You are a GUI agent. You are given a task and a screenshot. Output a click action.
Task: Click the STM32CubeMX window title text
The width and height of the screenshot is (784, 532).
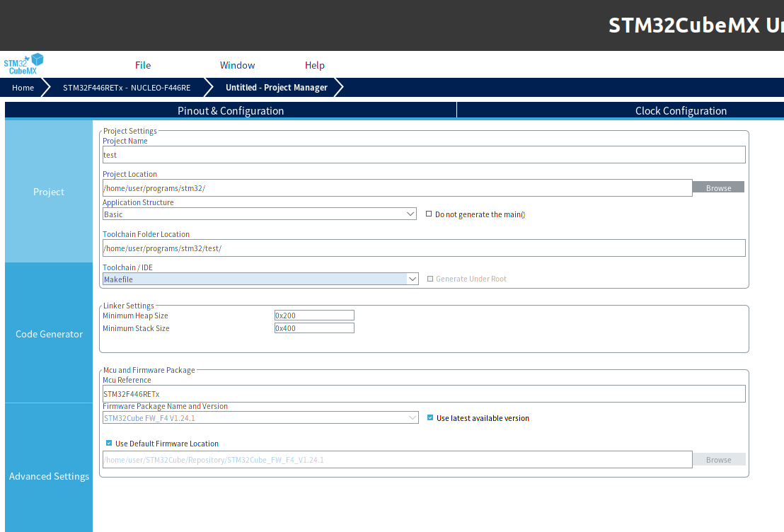click(696, 25)
